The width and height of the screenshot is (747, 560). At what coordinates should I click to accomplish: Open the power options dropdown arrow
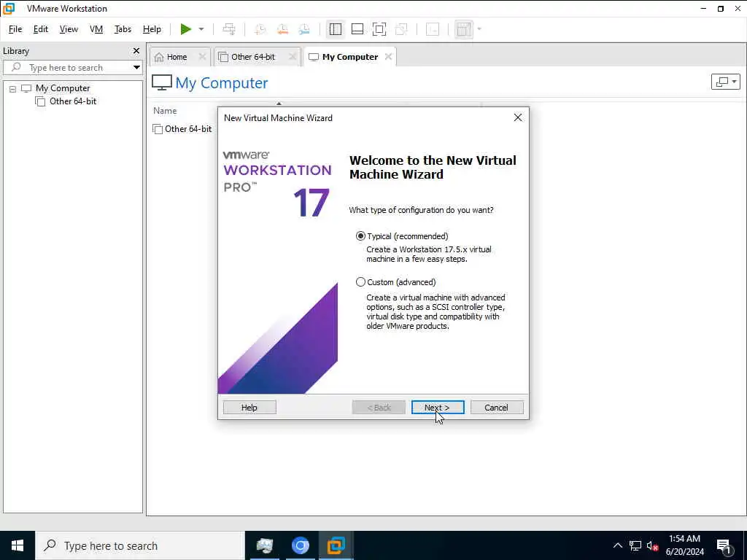pyautogui.click(x=201, y=29)
